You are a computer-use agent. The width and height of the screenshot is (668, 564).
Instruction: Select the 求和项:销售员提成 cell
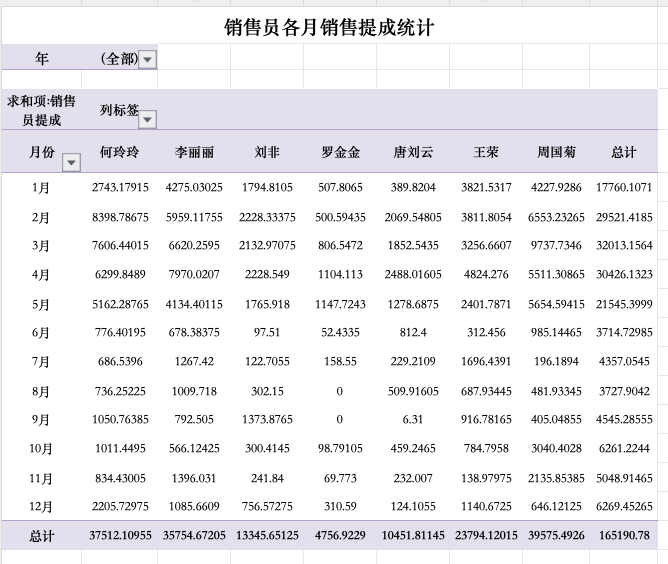[x=41, y=110]
